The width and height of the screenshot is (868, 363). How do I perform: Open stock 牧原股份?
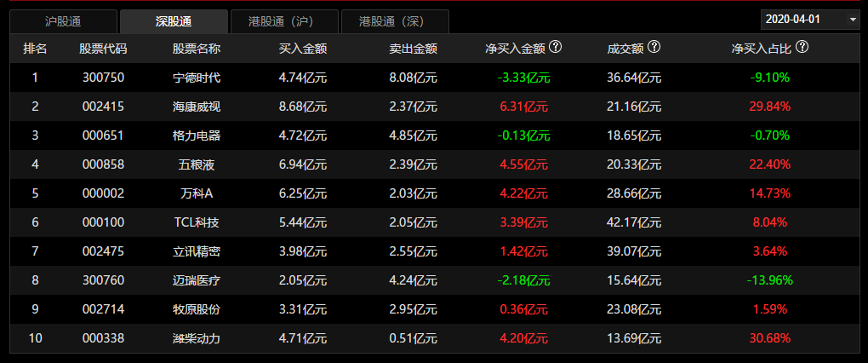click(197, 309)
